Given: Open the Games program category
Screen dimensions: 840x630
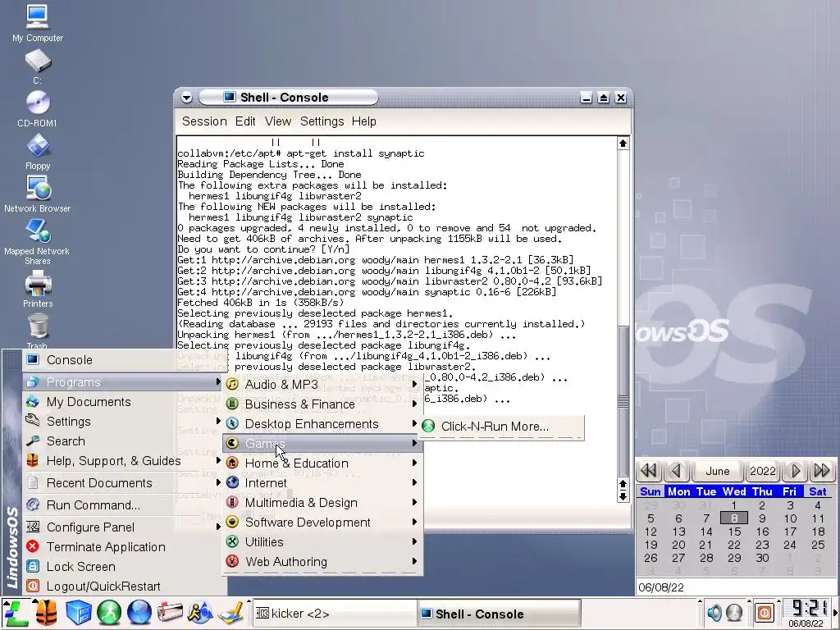Looking at the screenshot, I should coord(322,444).
